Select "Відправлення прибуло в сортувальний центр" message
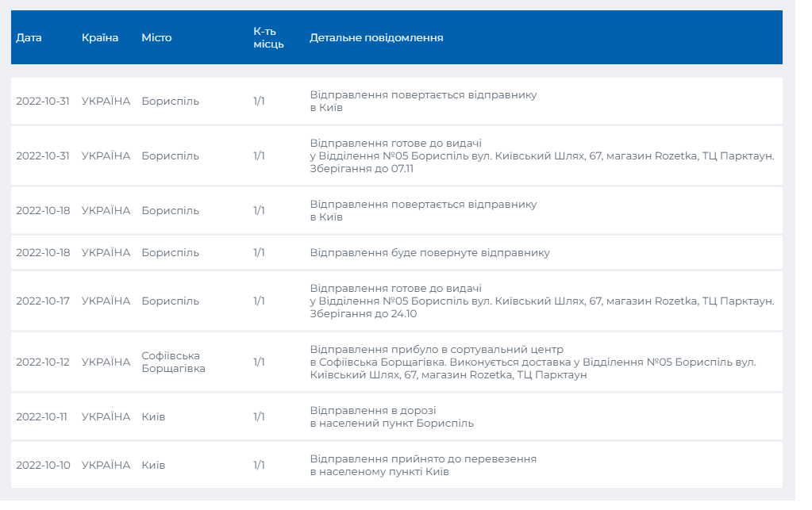The height and width of the screenshot is (510, 812). (x=437, y=350)
